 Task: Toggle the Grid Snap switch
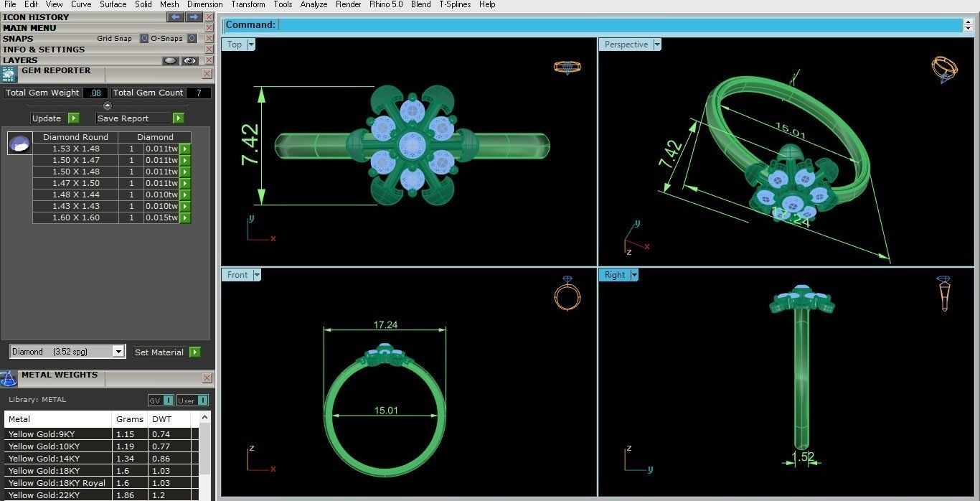tap(144, 39)
